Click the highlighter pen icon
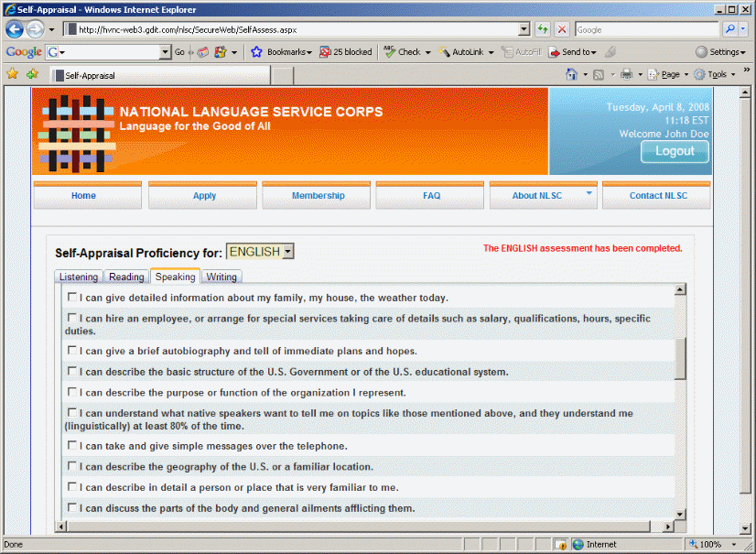Image resolution: width=756 pixels, height=554 pixels. (x=610, y=51)
